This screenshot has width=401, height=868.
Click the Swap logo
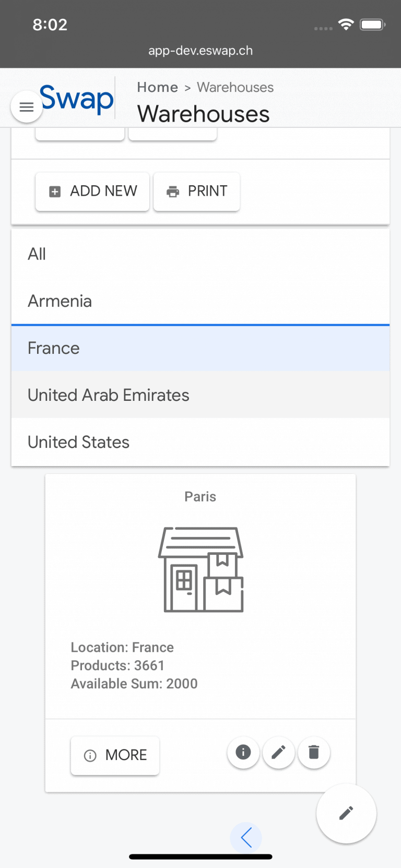click(x=77, y=98)
